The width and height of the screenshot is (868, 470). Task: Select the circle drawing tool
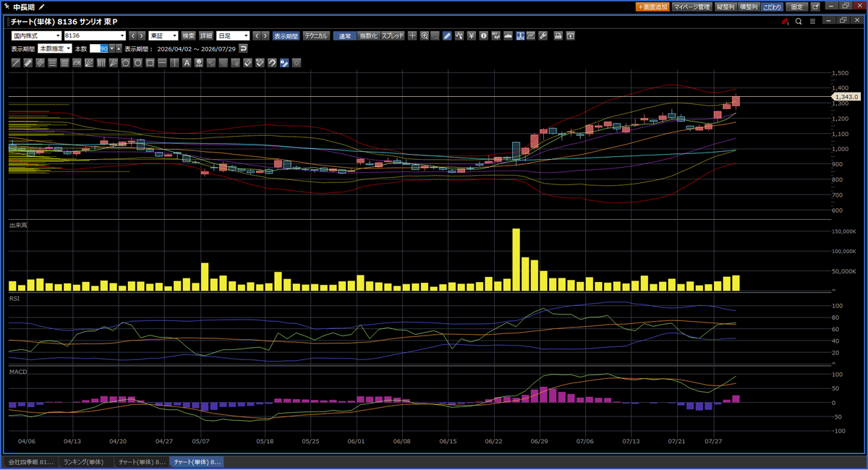137,63
